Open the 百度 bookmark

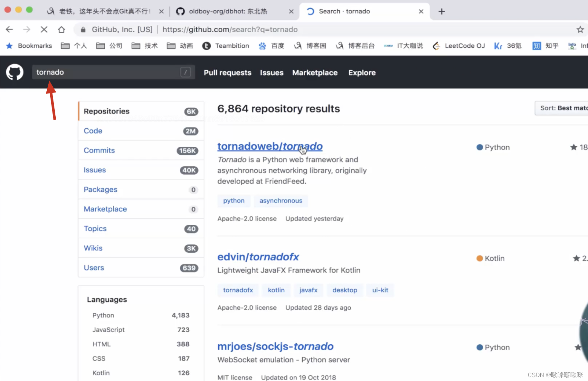(271, 46)
